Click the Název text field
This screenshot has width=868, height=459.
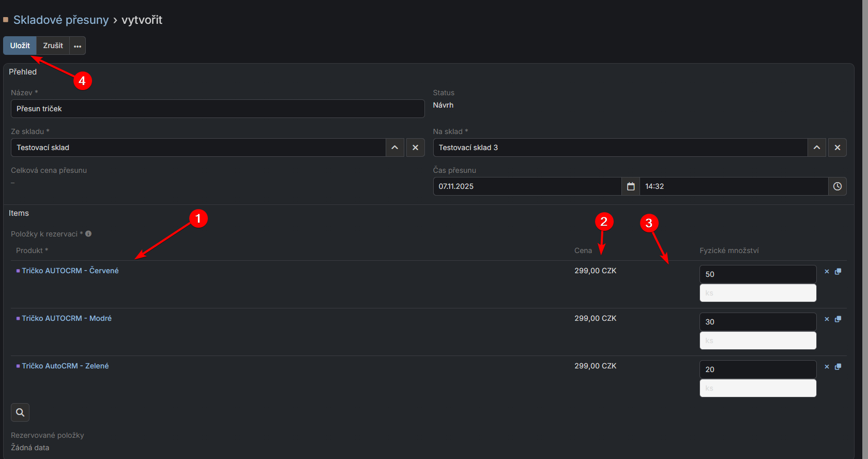pos(217,109)
